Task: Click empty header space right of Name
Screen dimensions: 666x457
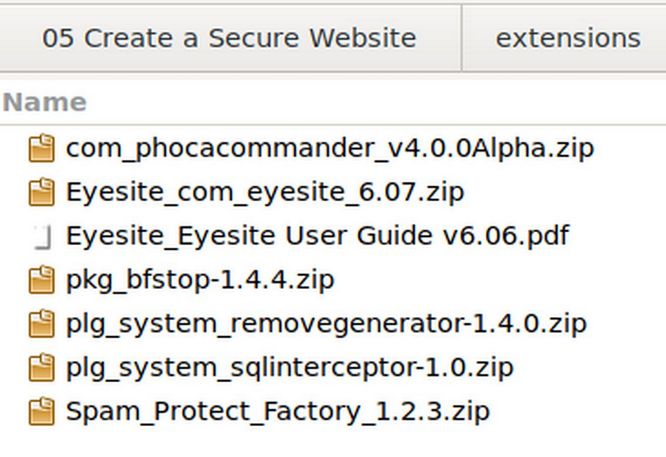Action: [400, 102]
